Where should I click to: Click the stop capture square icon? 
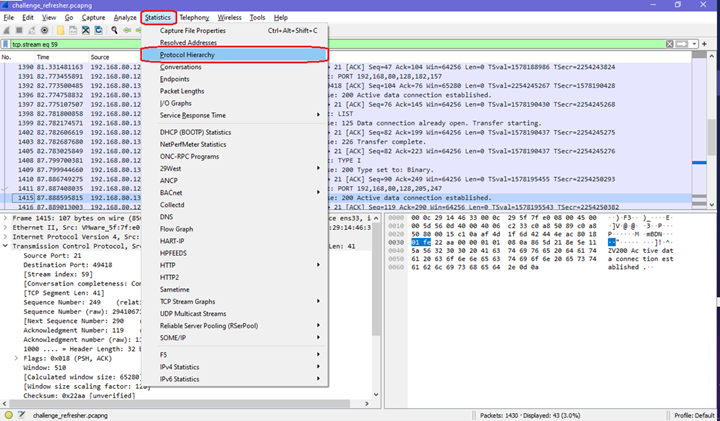(19, 30)
